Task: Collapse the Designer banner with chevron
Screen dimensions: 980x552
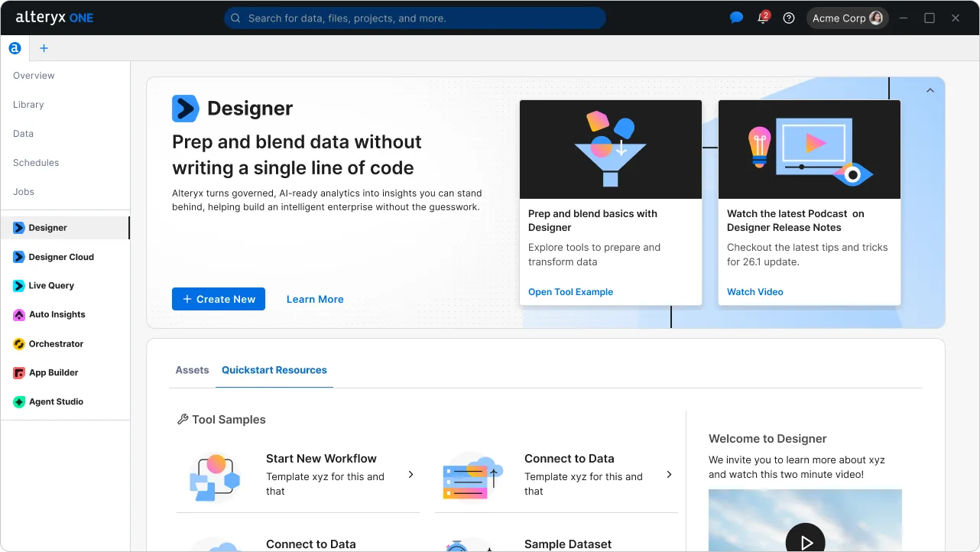Action: coord(930,90)
